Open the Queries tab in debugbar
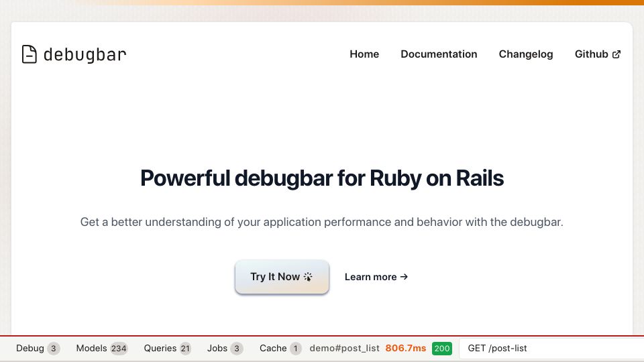 click(x=167, y=349)
